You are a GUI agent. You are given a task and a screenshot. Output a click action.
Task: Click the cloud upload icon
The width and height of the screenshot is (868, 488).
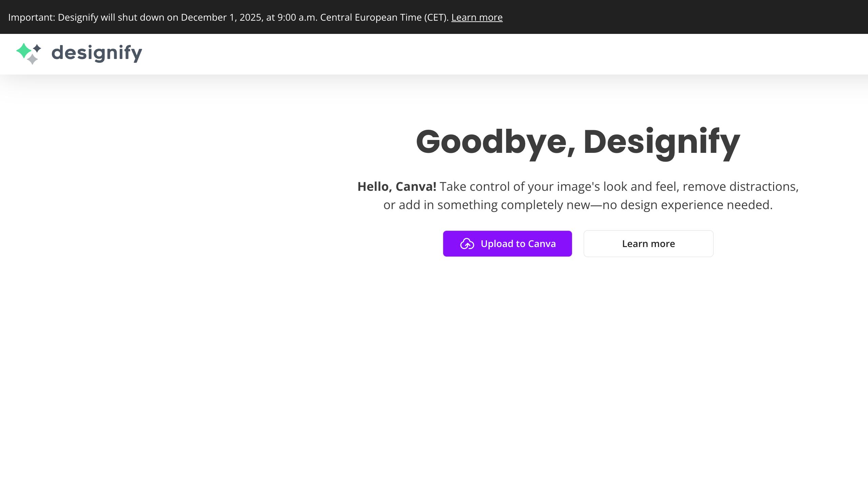coord(467,244)
